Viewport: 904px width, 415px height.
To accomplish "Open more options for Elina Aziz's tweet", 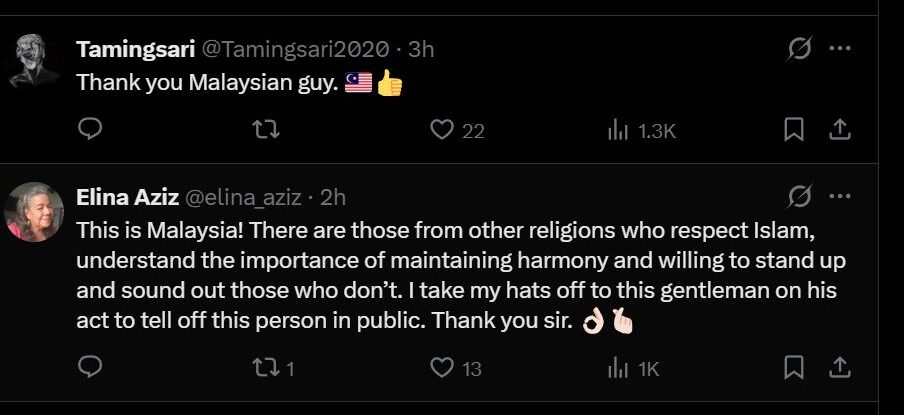I will [x=839, y=197].
